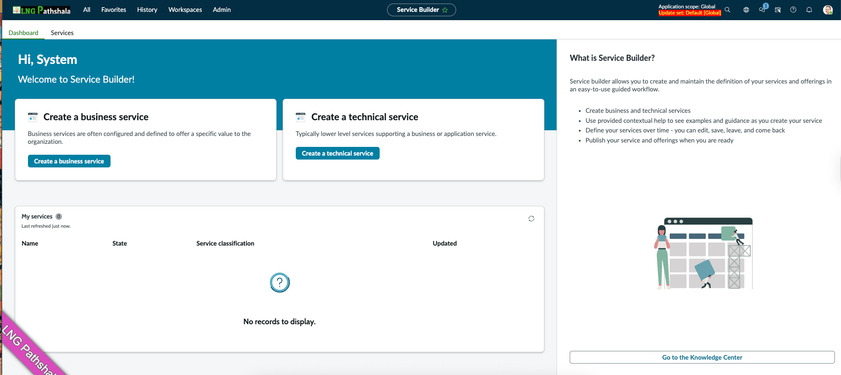Click the 'Create a technical service' card heading
Viewport: 841px width, 375px height.
pos(365,117)
